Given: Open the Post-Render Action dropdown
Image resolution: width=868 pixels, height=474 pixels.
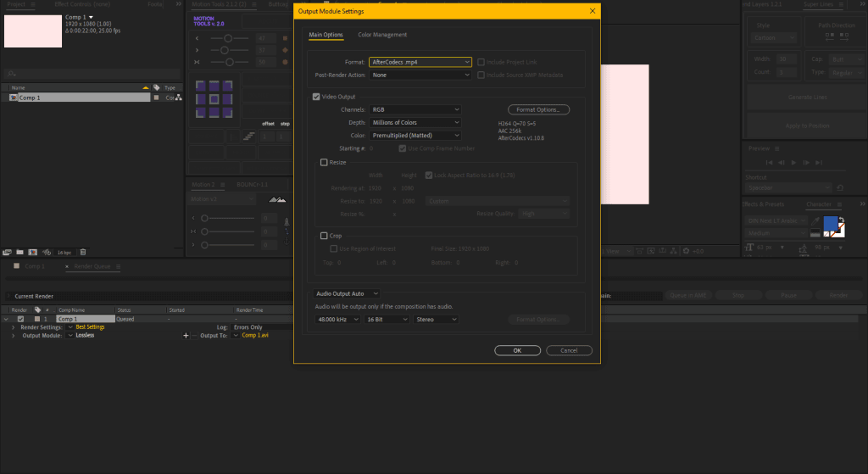Looking at the screenshot, I should pos(420,75).
